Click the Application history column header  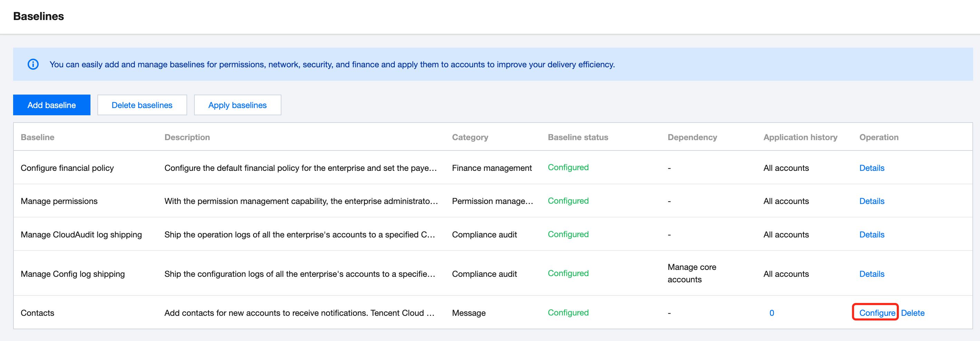(800, 137)
